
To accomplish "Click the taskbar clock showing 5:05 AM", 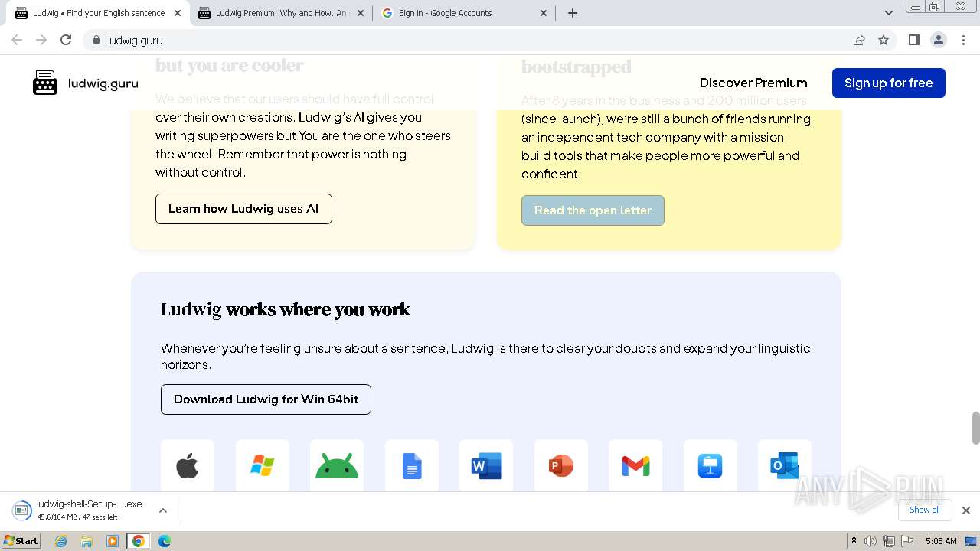I will click(x=941, y=541).
